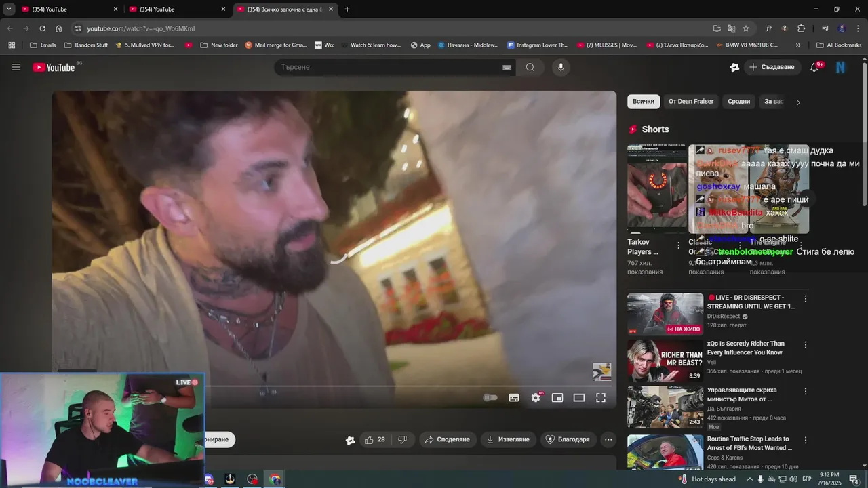Open the player settings gear
This screenshot has height=488, width=868.
[x=536, y=398]
